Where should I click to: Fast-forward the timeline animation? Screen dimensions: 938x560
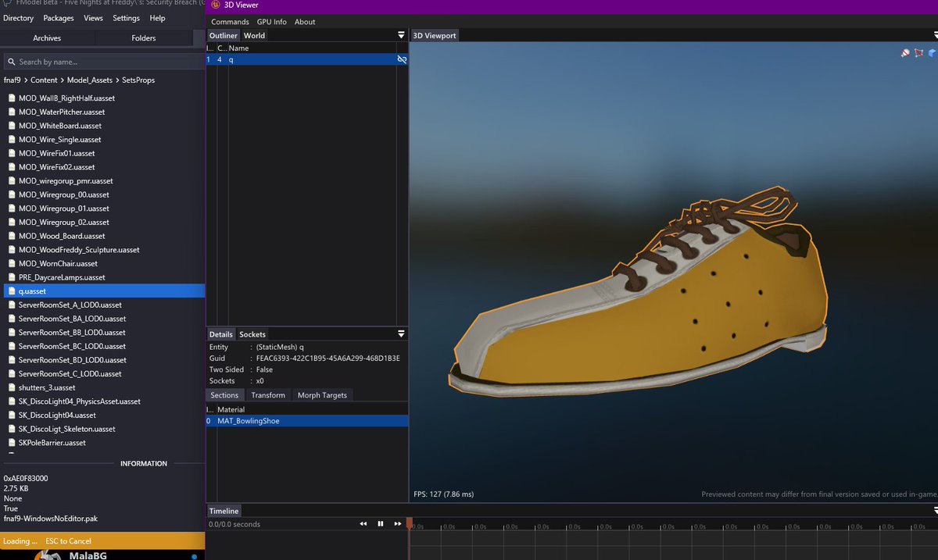398,524
